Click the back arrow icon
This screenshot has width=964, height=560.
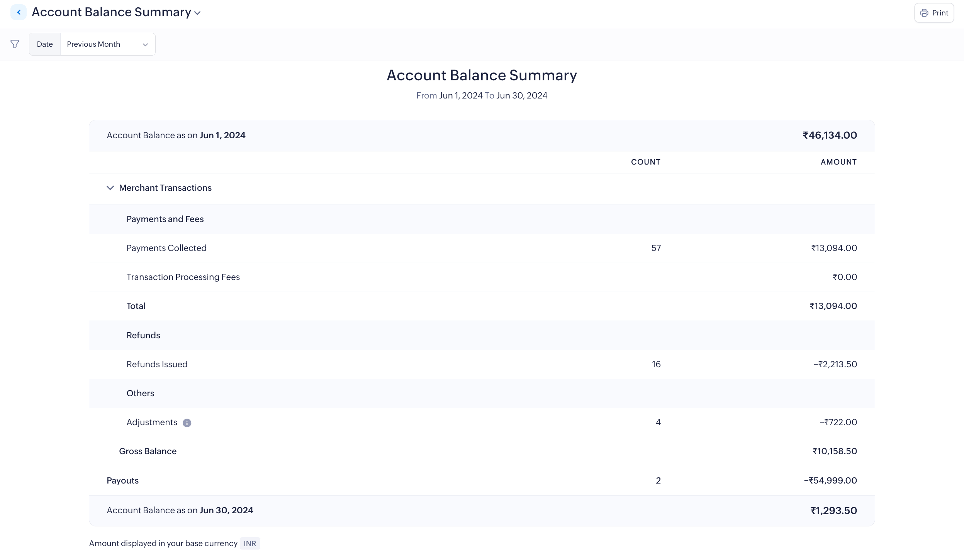[x=18, y=12]
